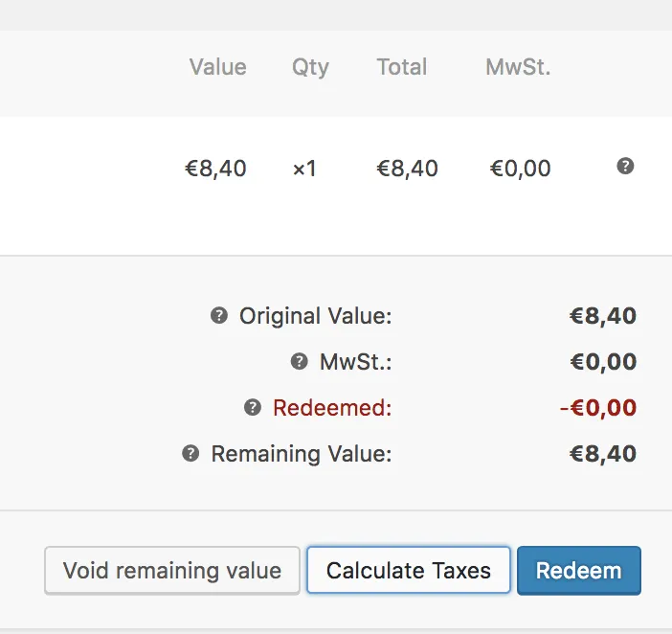This screenshot has height=634, width=672.
Task: Select the Value column header
Action: (x=217, y=67)
